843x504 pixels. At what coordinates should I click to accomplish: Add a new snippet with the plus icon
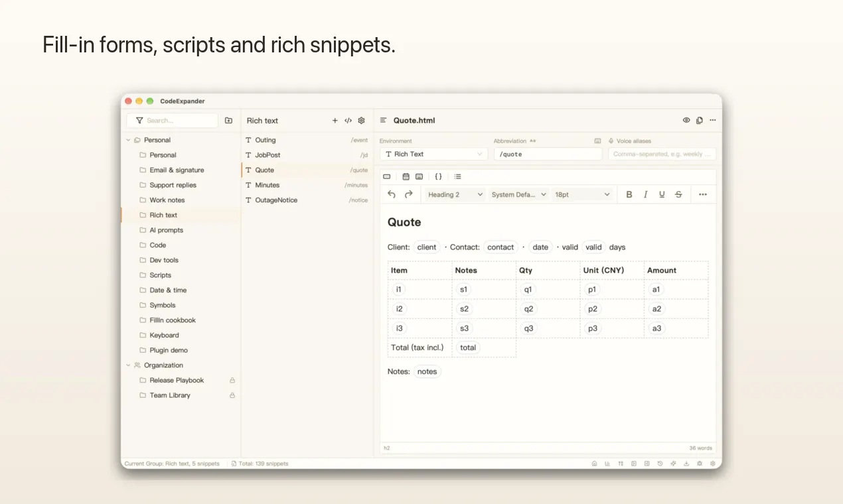(335, 121)
